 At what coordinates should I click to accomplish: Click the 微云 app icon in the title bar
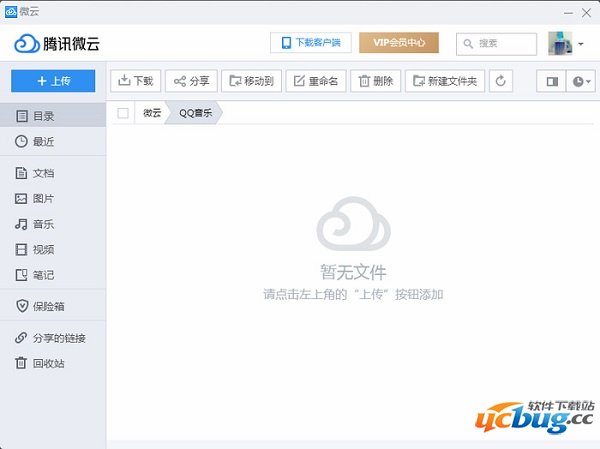point(11,11)
